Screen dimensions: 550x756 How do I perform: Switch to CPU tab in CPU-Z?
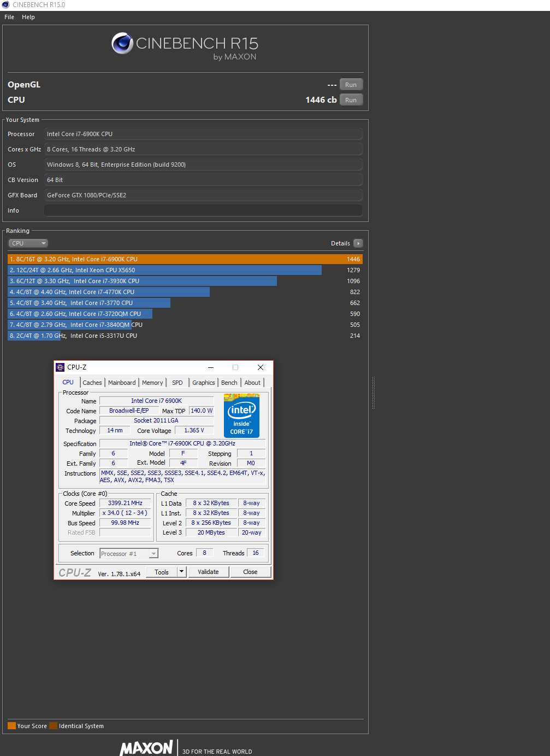tap(68, 383)
